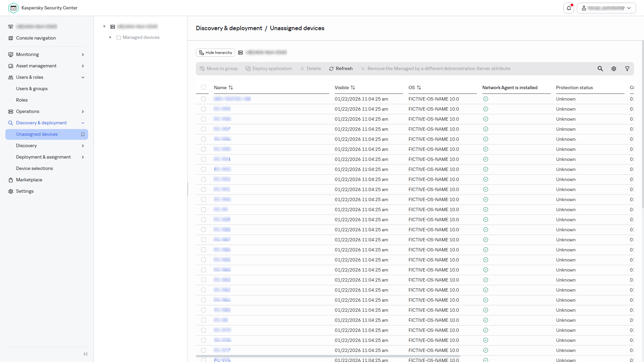This screenshot has height=362, width=644.
Task: Collapse sidebar with double chevron icon
Action: coord(86,354)
